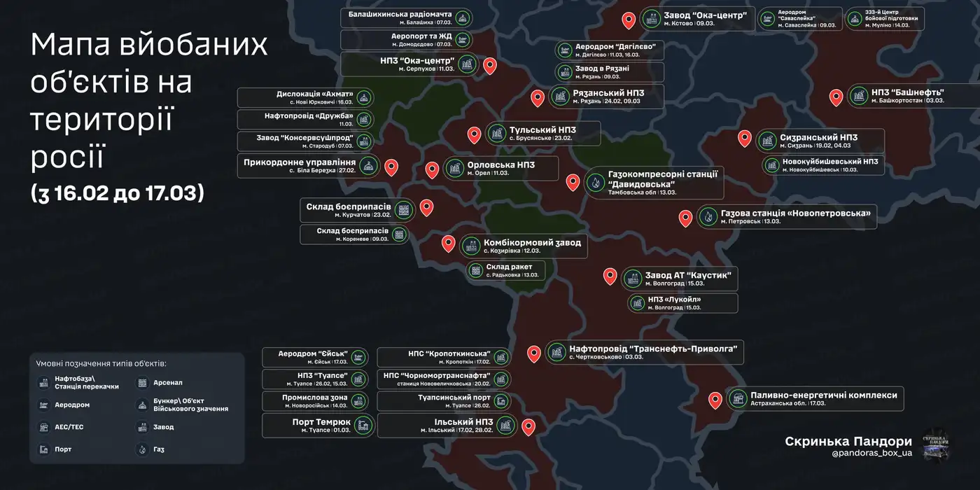Select the gas icon for Газокомпресорні станції "Давидовська"
980x490 pixels.
595,183
